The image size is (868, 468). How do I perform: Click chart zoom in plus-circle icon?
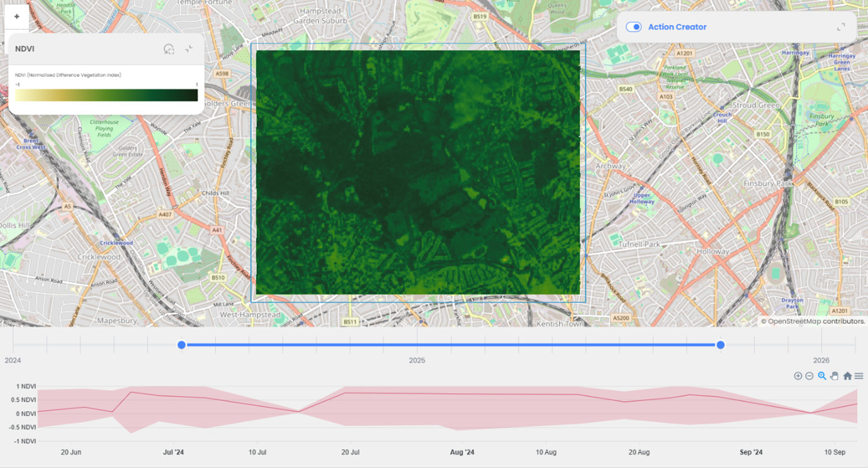click(x=798, y=376)
